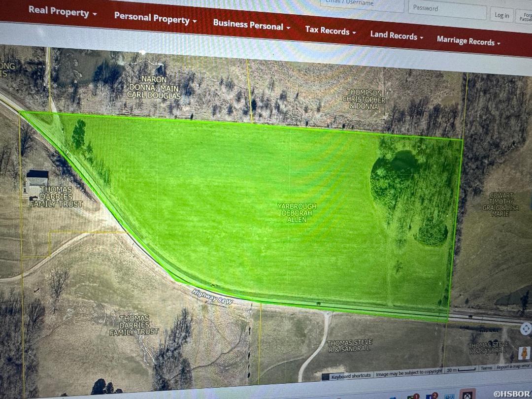This screenshot has height=399, width=532.
Task: Open the Keyboard shortcuts link
Action: [x=351, y=375]
